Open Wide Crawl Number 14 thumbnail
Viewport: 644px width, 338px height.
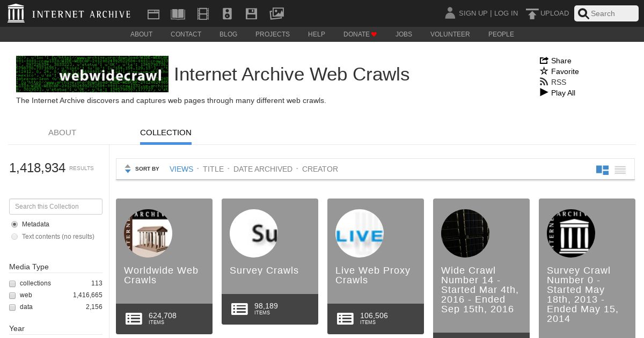coord(465,233)
